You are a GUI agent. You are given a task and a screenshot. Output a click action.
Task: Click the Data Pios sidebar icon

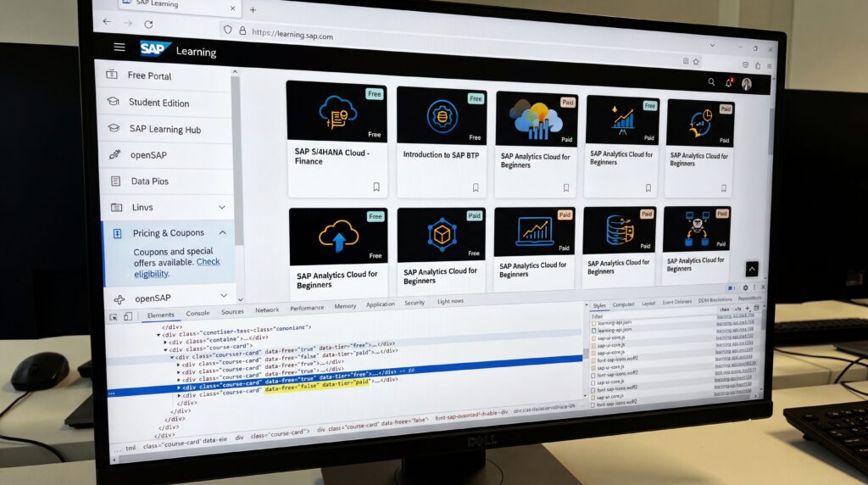pos(115,181)
